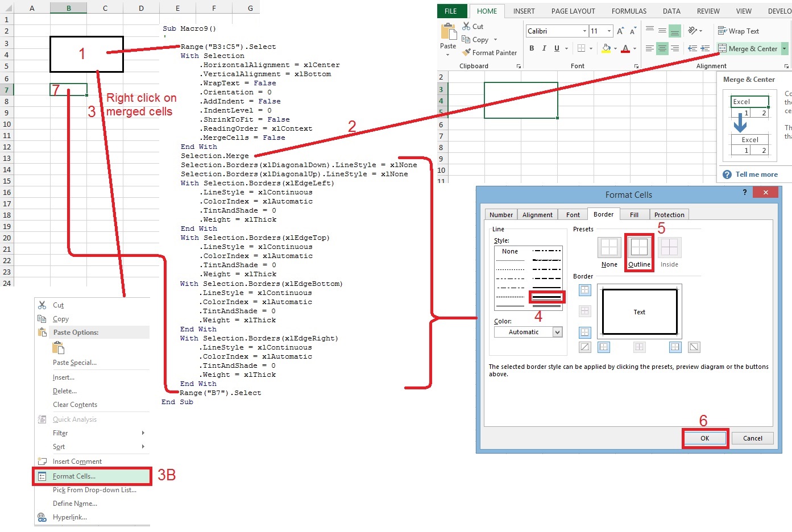Viewport: 792px width, 532px height.
Task: Click the border preview diagram with Text
Action: (639, 311)
